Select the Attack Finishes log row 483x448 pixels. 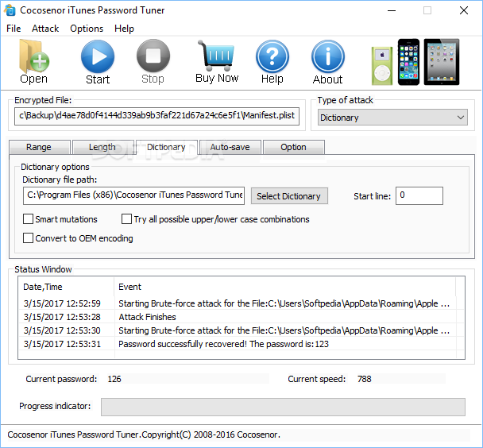point(241,317)
